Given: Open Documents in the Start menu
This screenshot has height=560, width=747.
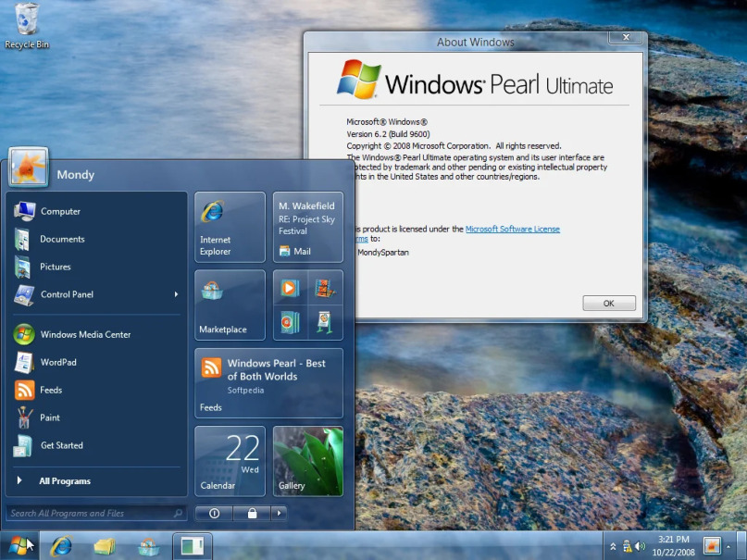Looking at the screenshot, I should tap(98, 239).
